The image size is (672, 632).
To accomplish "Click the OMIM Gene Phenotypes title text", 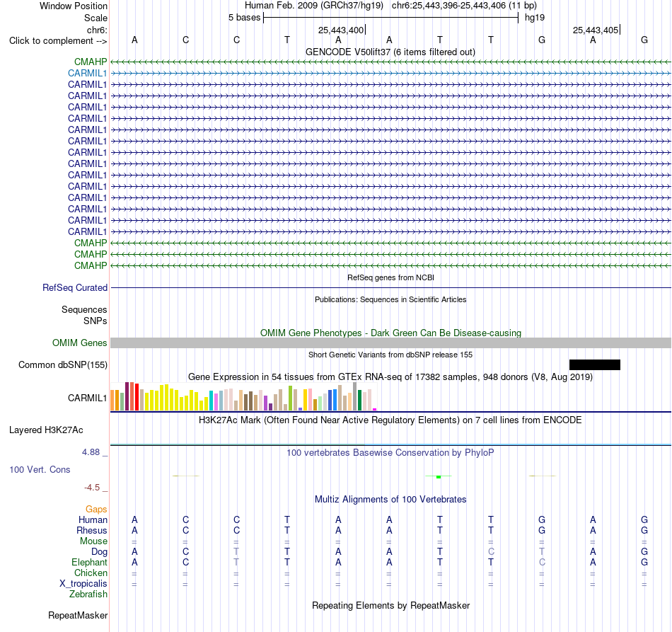I will [390, 333].
